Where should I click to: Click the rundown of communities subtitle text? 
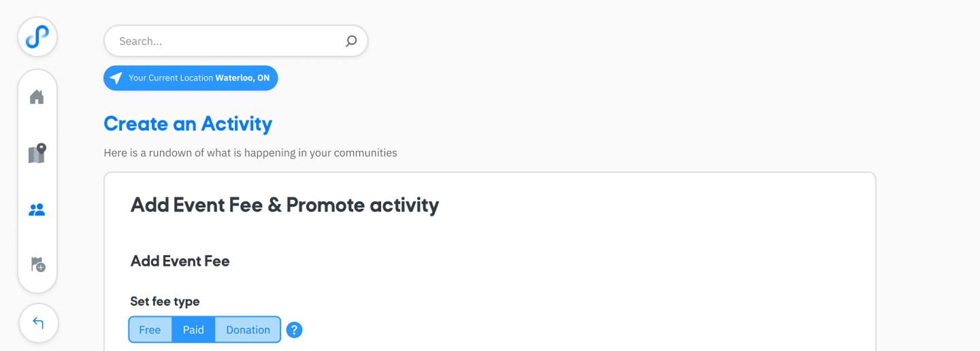tap(250, 153)
